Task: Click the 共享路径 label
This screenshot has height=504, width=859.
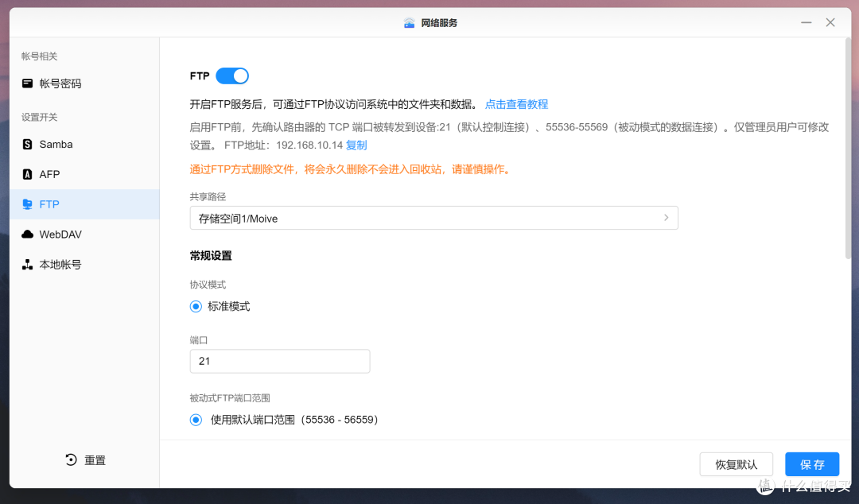Action: pyautogui.click(x=208, y=196)
